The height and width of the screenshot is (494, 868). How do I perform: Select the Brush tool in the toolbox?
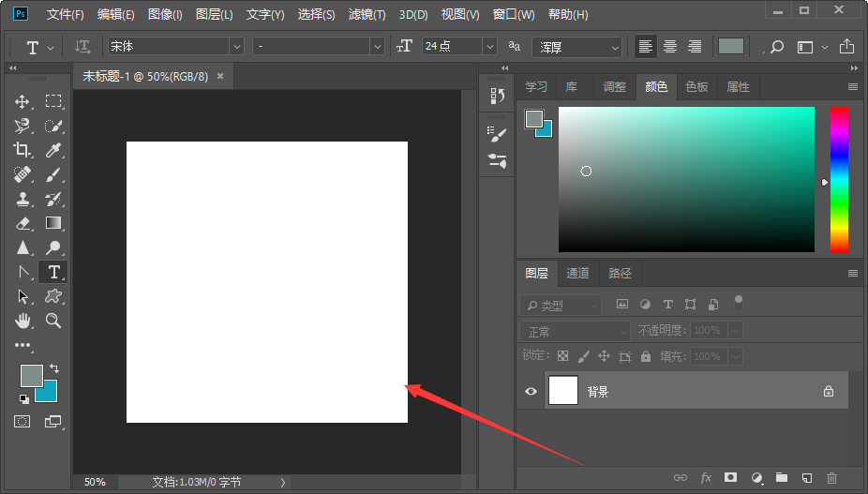53,174
